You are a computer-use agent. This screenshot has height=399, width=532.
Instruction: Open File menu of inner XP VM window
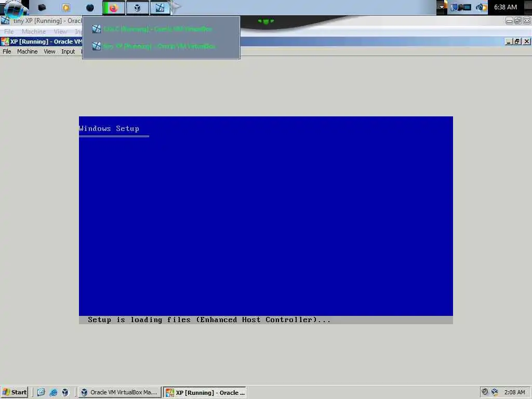[x=7, y=51]
